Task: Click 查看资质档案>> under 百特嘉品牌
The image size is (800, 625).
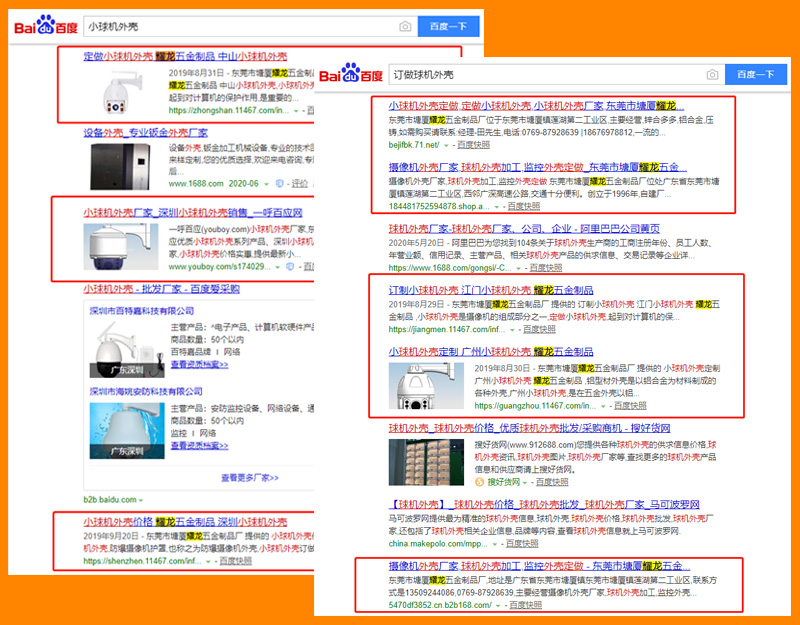Action: pyautogui.click(x=199, y=364)
